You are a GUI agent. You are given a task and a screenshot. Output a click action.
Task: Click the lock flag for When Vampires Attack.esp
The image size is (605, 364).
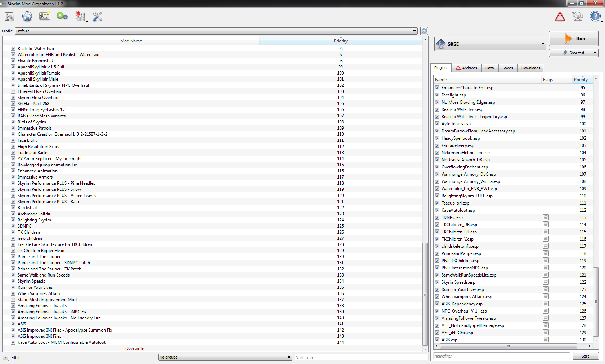point(546,296)
